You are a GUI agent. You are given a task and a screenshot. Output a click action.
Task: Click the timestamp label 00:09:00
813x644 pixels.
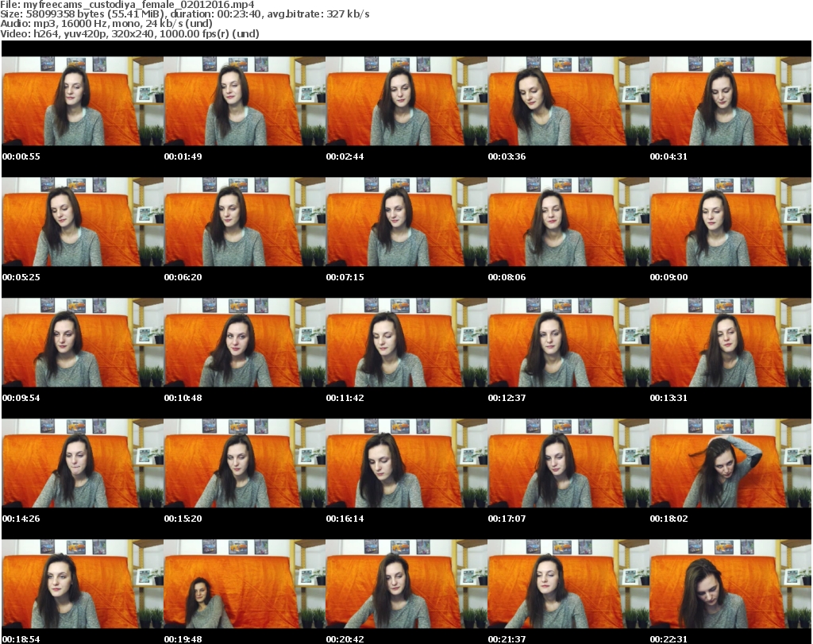point(669,277)
